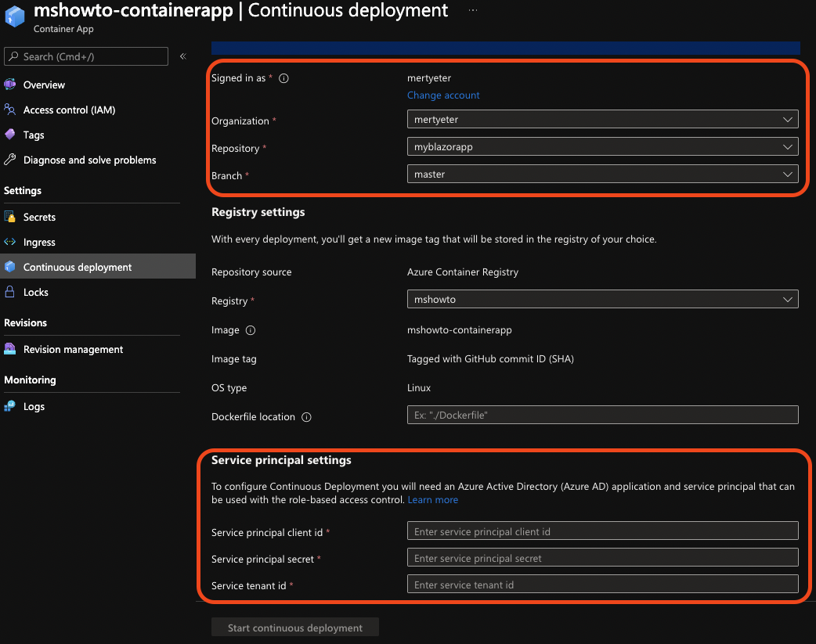Click the Container App cube icon in the header
The image size is (816, 644).
pos(14,16)
